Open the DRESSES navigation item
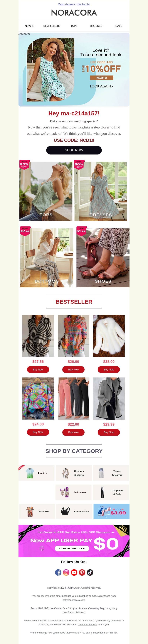 point(96,26)
